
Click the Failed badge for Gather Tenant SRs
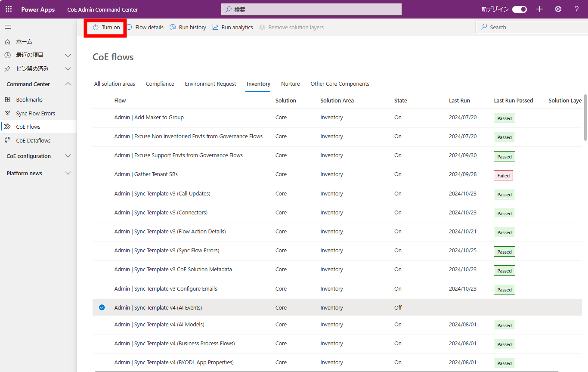click(x=503, y=176)
